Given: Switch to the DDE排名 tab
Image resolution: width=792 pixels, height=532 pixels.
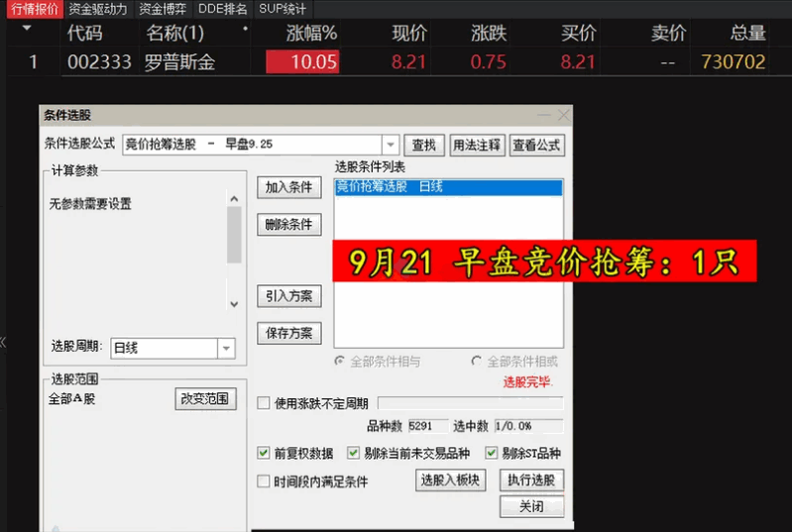Looking at the screenshot, I should point(222,9).
